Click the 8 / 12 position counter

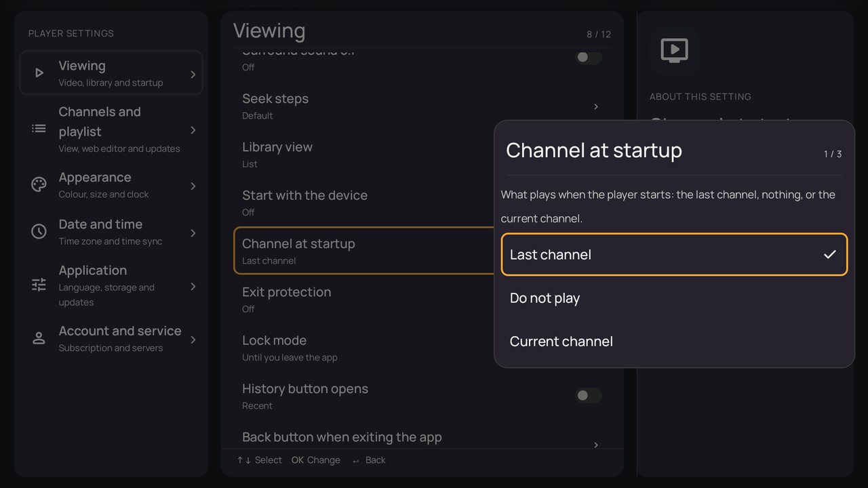(x=599, y=35)
